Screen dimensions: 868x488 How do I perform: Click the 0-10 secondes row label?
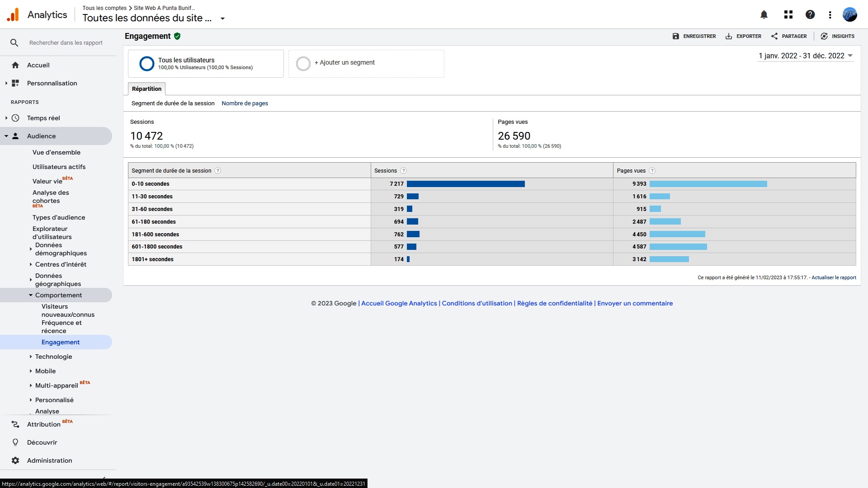pyautogui.click(x=151, y=184)
